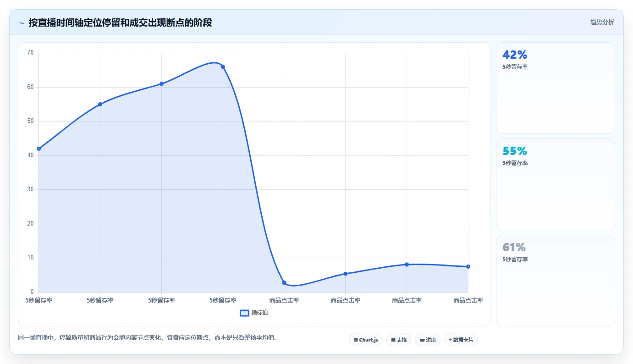Image resolution: width=633 pixels, height=364 pixels.
Task: Click the 趋势分析 label in the header
Action: [602, 22]
